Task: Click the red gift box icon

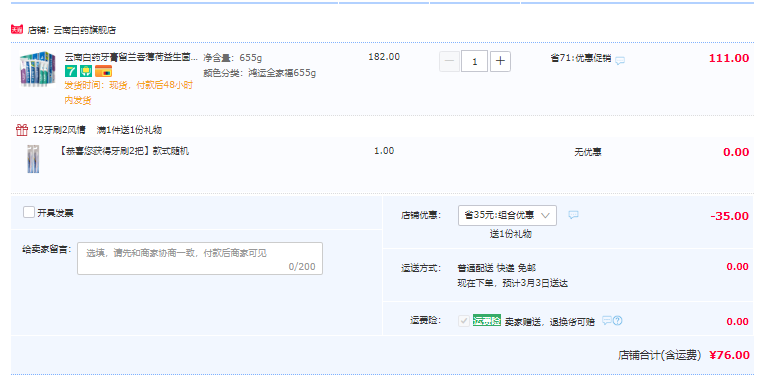Action: pyautogui.click(x=22, y=129)
